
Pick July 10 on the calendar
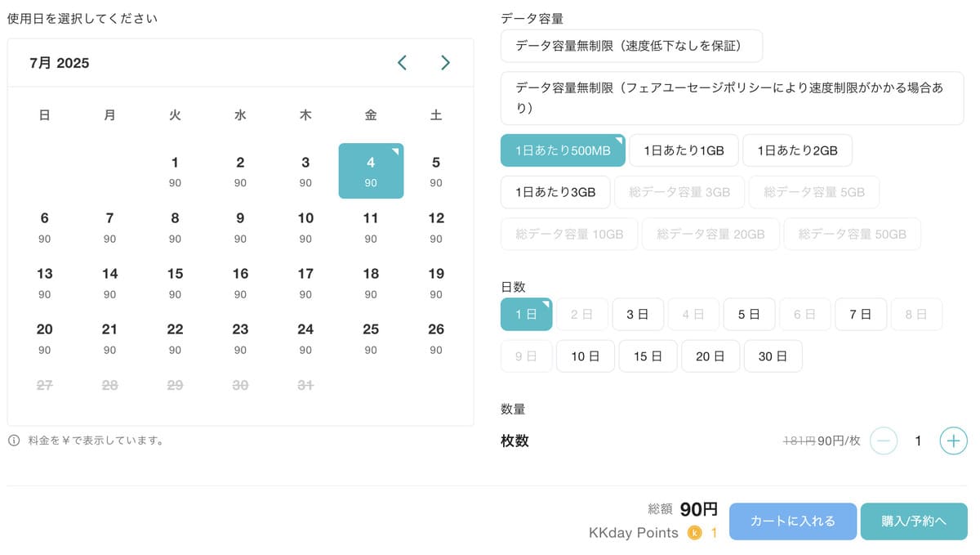coord(305,226)
